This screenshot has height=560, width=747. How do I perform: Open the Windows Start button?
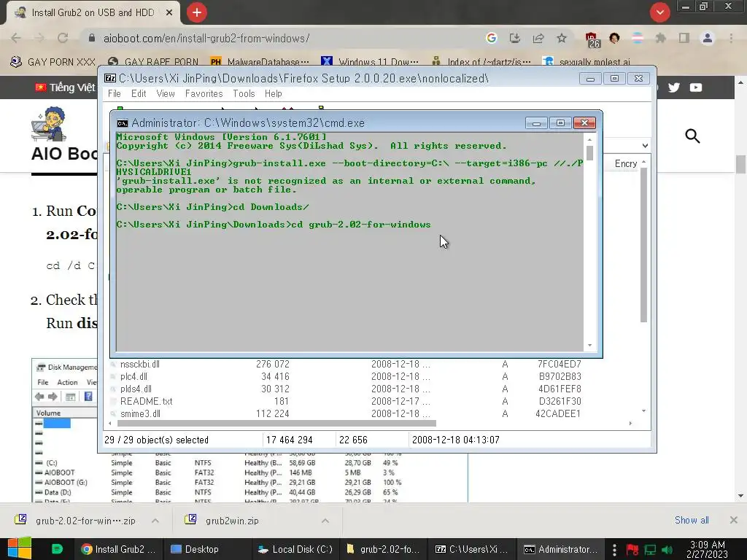coord(20,548)
